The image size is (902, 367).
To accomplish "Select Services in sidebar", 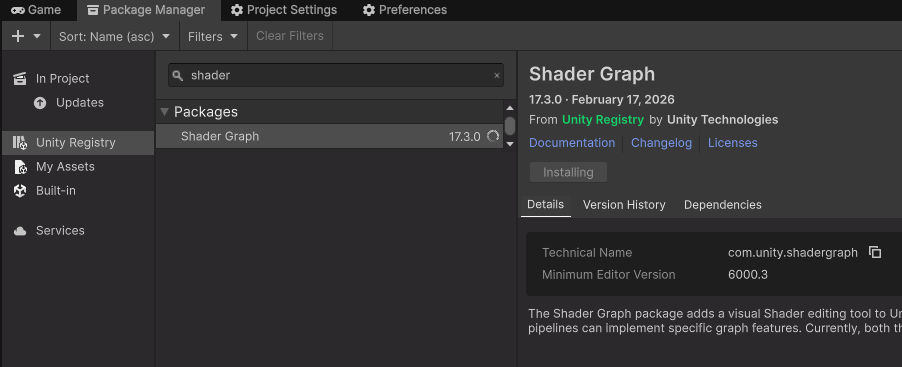I will tap(78, 231).
